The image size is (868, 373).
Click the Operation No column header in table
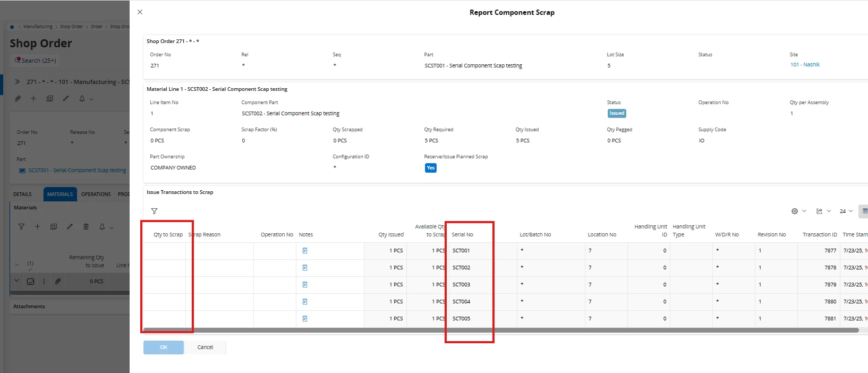click(277, 234)
